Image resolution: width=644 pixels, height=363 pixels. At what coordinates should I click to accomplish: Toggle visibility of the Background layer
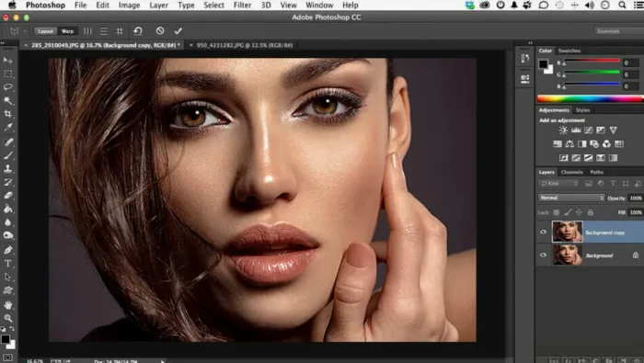click(x=543, y=255)
